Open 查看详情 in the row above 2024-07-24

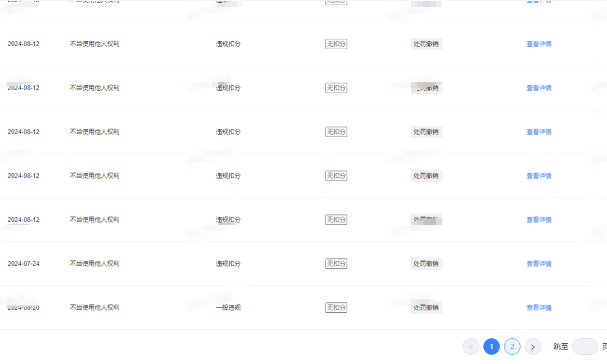539,220
